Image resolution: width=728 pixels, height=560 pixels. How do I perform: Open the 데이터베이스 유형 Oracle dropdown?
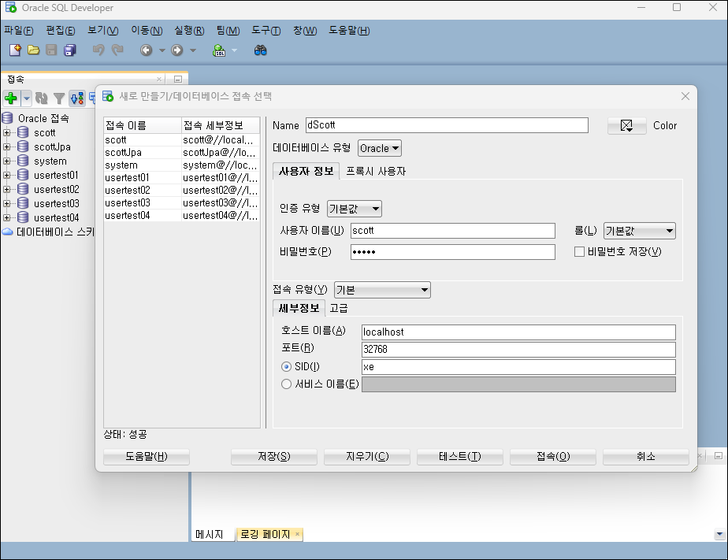379,149
